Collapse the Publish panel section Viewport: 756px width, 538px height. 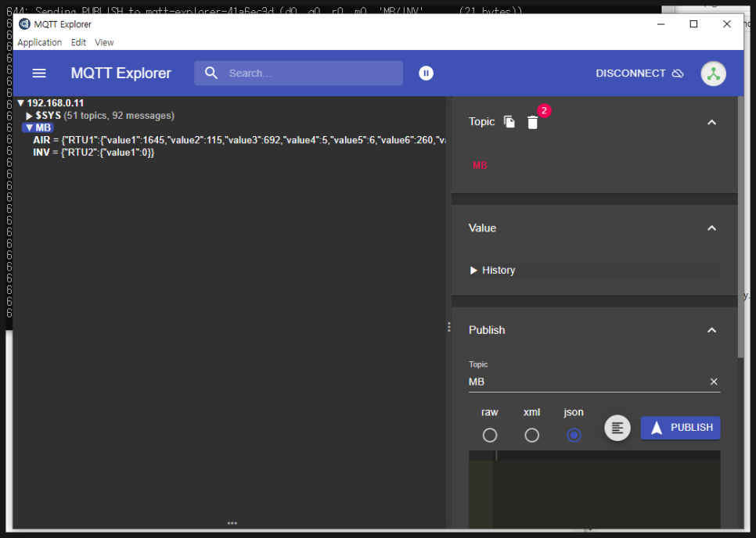pos(711,331)
